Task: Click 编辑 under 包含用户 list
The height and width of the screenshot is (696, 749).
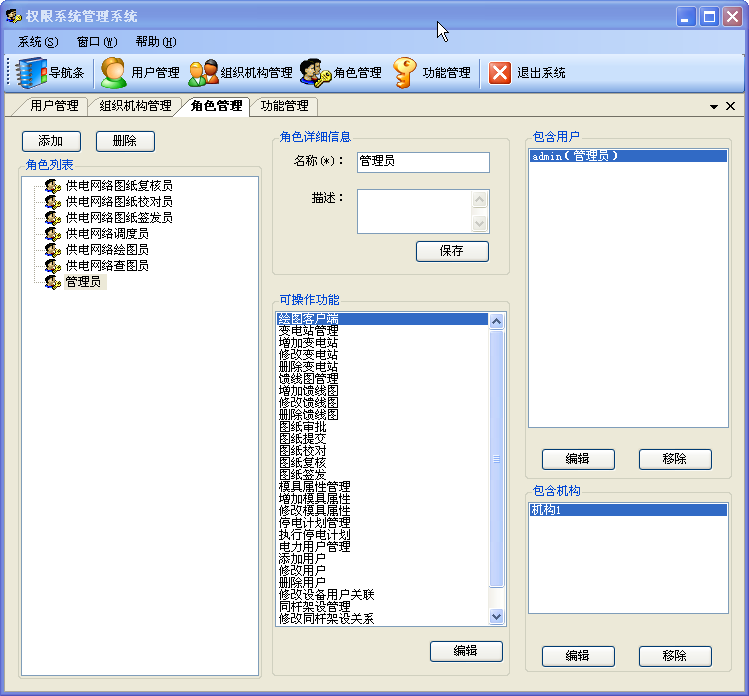Action: pos(578,459)
